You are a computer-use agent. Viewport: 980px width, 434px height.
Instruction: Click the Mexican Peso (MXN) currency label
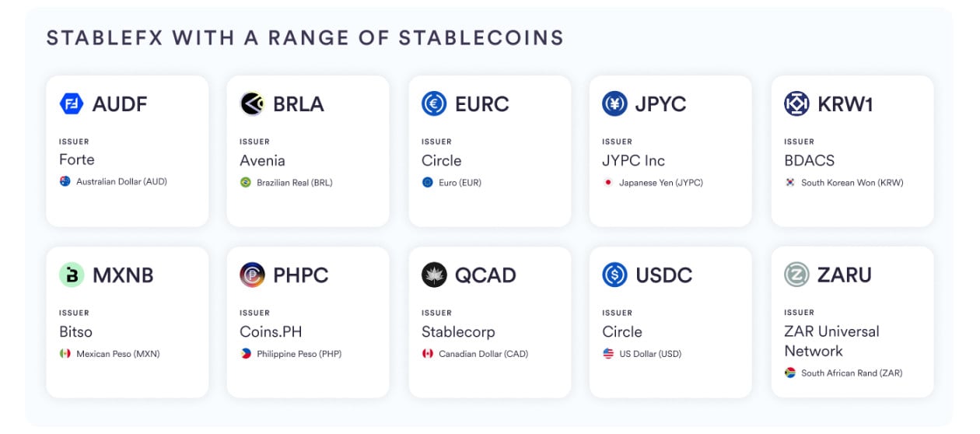(117, 354)
